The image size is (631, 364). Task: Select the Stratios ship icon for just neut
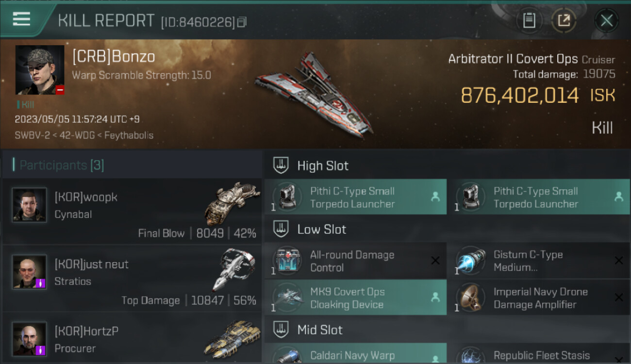point(233,269)
